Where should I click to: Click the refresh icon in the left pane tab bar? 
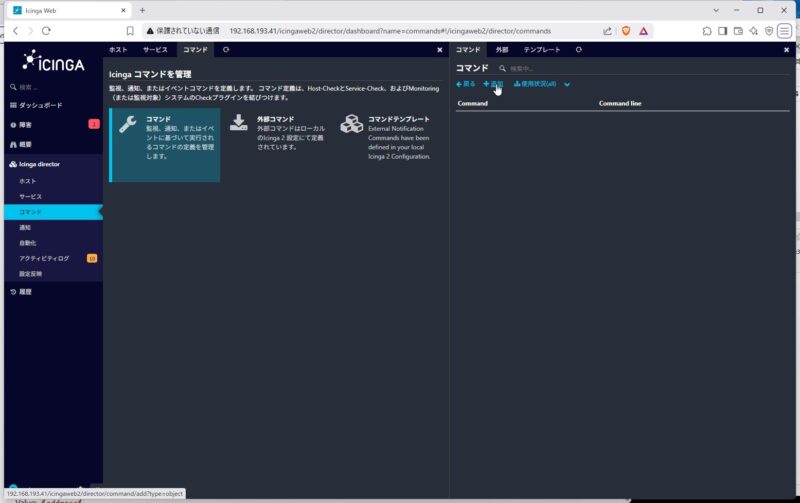click(x=226, y=49)
